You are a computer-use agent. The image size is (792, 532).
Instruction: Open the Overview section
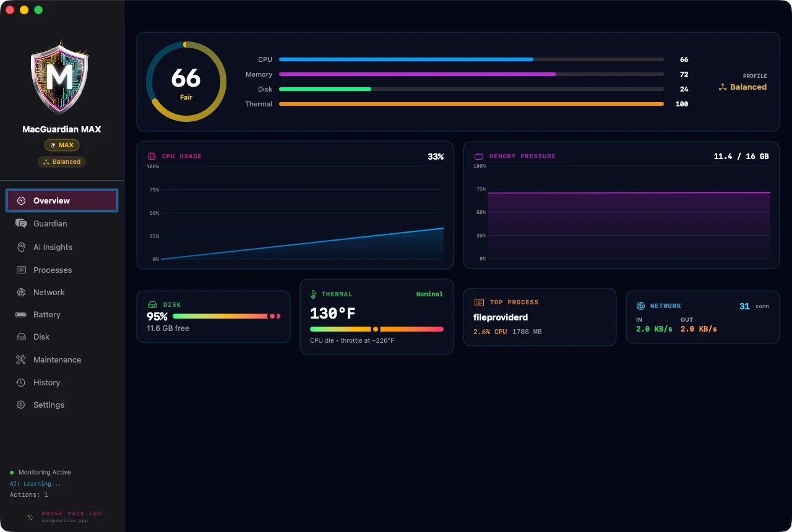(61, 200)
